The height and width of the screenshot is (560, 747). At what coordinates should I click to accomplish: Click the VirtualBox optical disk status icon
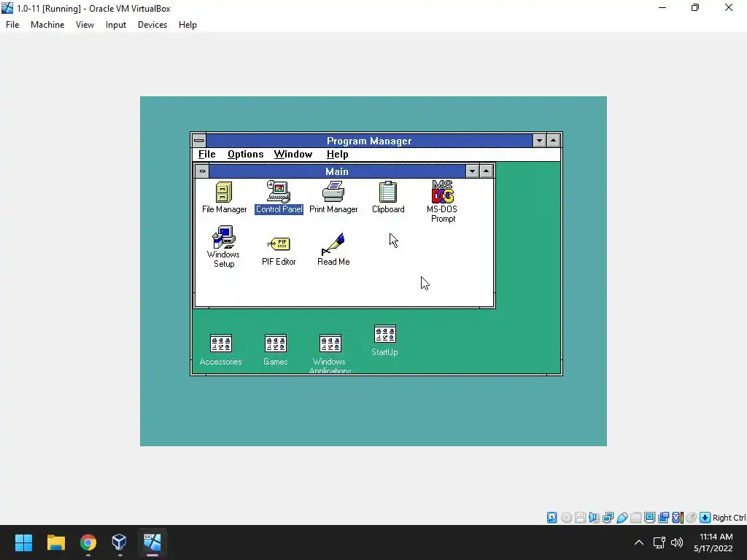pyautogui.click(x=566, y=518)
